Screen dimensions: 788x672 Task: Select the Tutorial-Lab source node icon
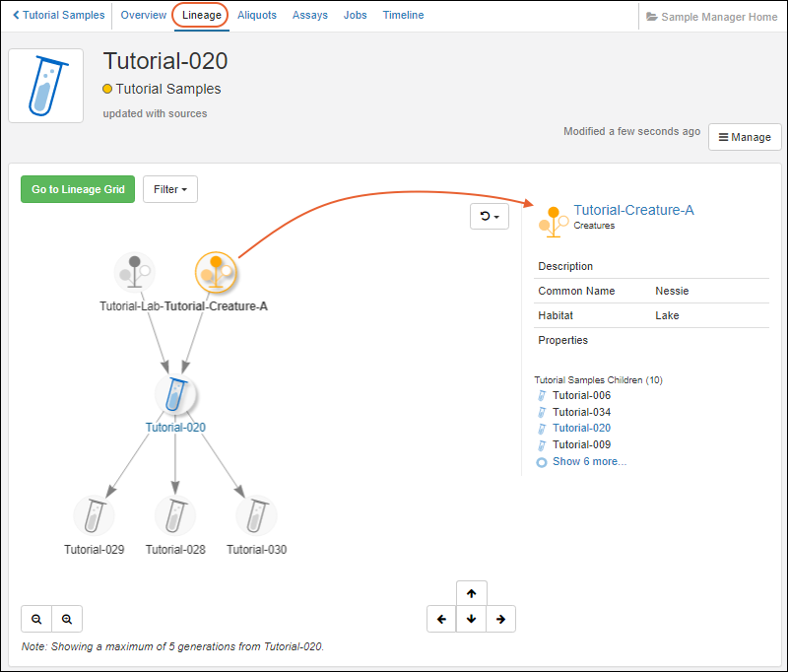(134, 272)
